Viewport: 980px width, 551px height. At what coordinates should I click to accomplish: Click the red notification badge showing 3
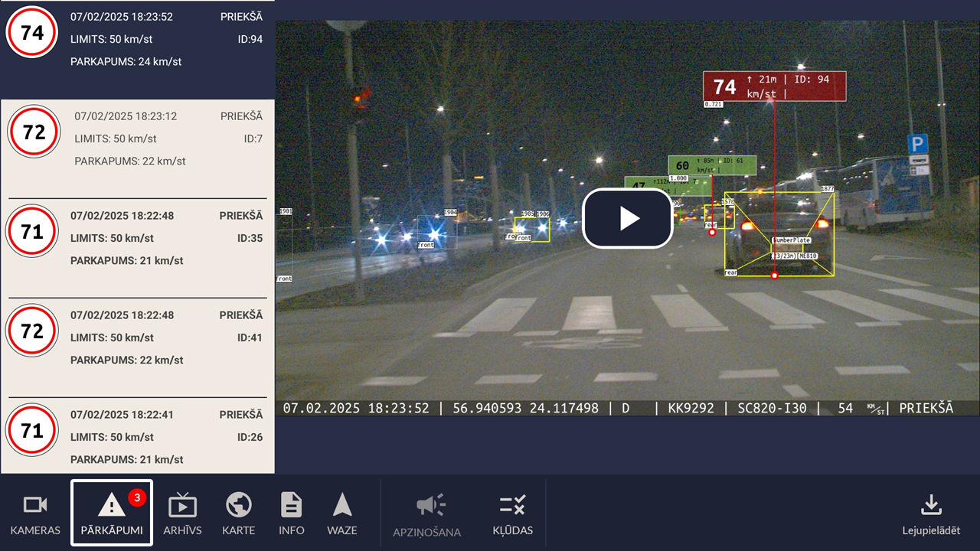[x=137, y=498]
